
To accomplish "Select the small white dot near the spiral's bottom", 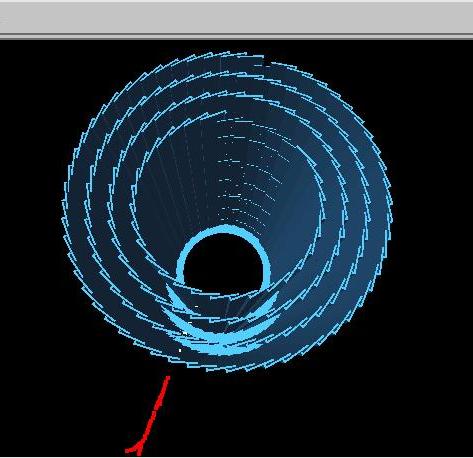I will pyautogui.click(x=180, y=350).
